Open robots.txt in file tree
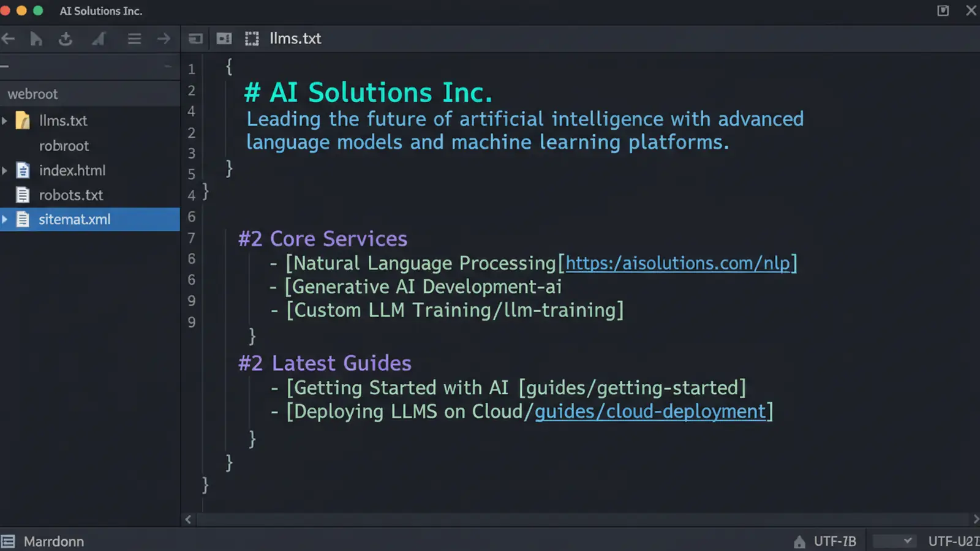 point(71,195)
